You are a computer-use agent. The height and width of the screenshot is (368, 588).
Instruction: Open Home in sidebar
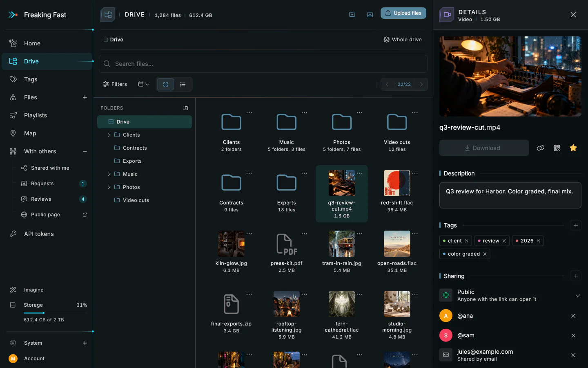point(47,43)
